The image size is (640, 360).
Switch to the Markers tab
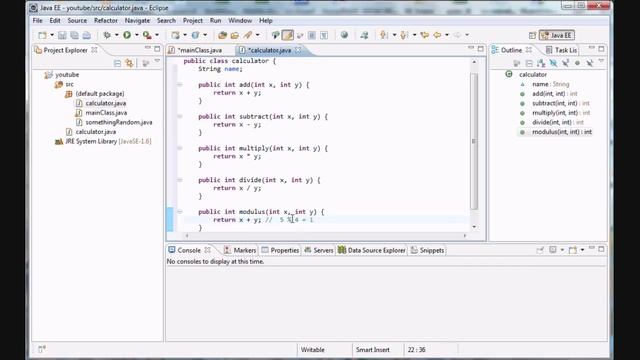(x=240, y=250)
